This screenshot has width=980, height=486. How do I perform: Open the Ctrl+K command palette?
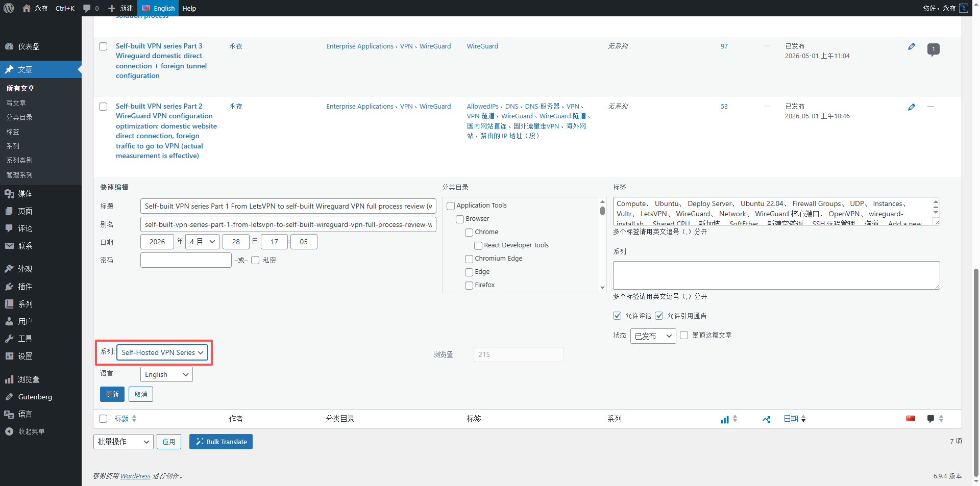(65, 8)
